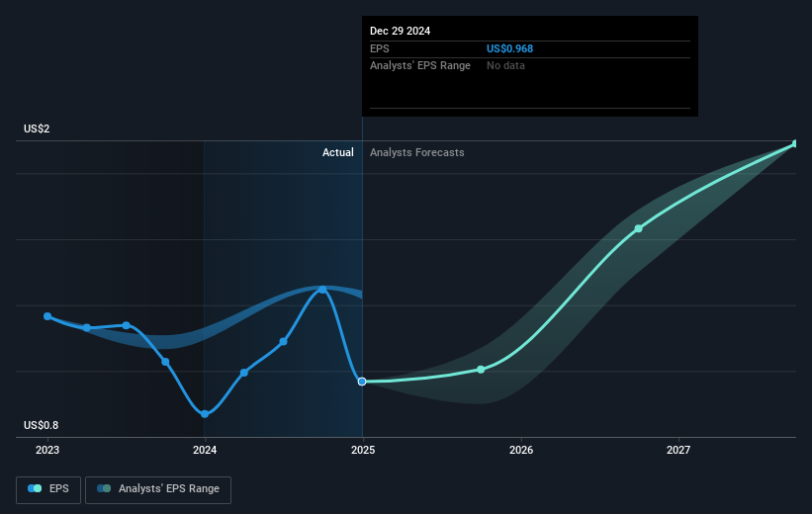Select the EPS peak point in late 2024
The width and height of the screenshot is (812, 514).
click(322, 290)
